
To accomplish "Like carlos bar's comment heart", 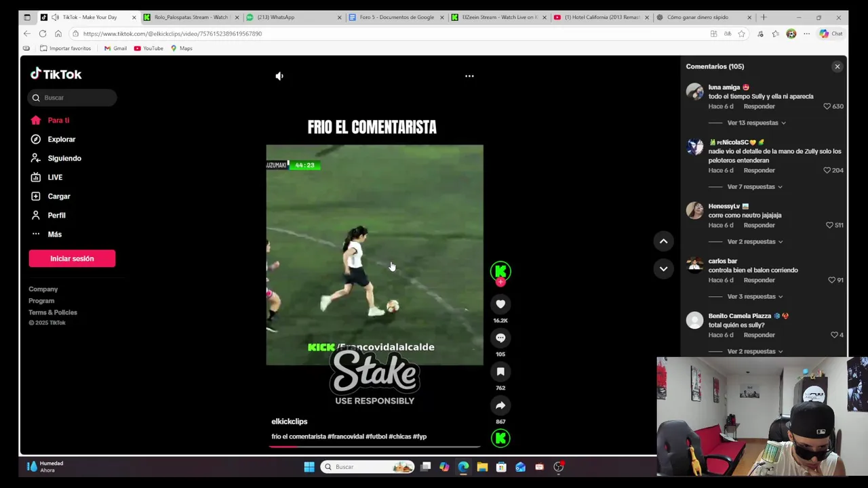I will [832, 280].
